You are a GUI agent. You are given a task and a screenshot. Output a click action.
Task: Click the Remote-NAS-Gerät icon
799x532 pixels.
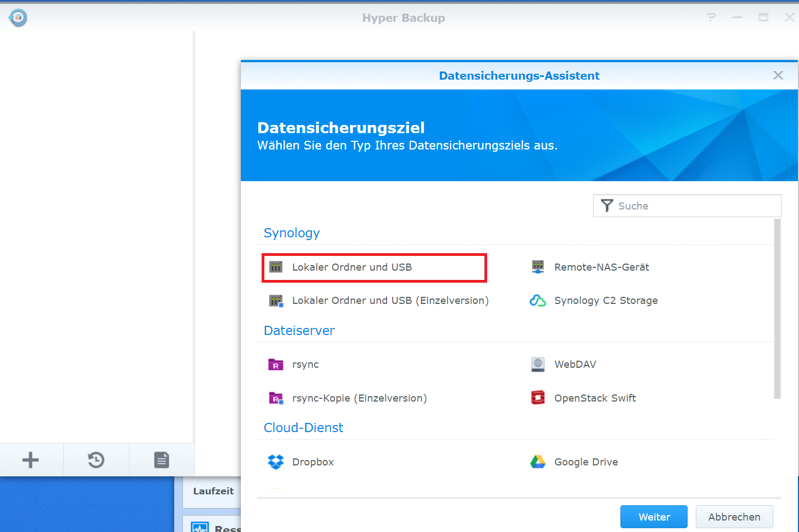[538, 267]
